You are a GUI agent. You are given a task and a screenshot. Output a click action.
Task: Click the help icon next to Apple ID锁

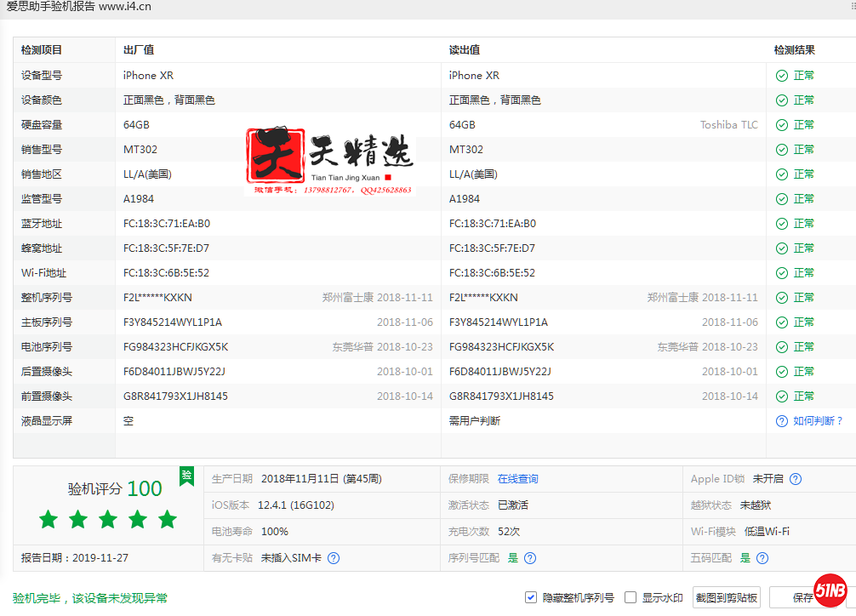[796, 479]
